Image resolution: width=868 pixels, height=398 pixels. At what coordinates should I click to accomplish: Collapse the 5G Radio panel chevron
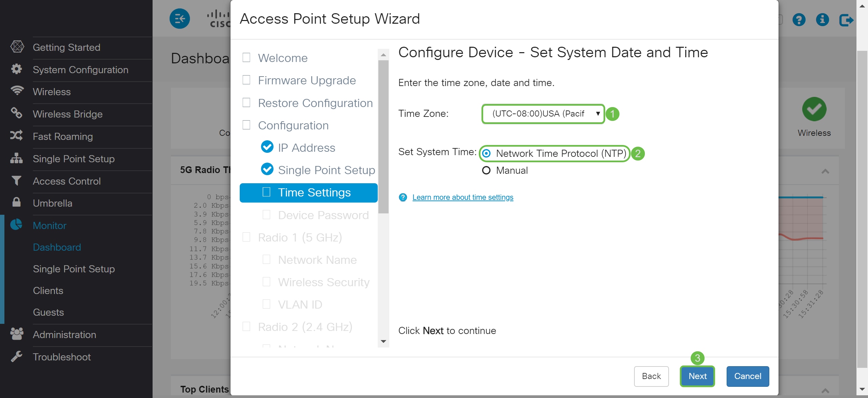pyautogui.click(x=825, y=171)
